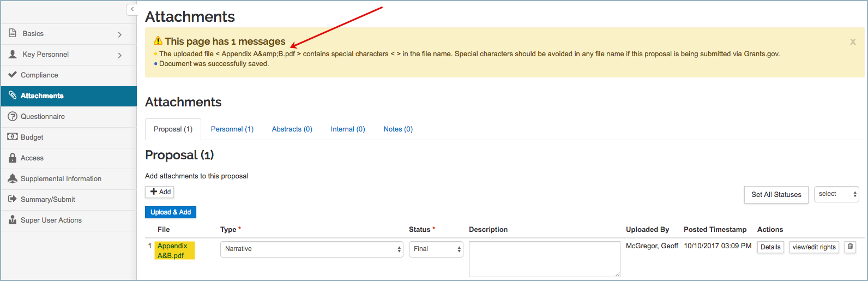Expand the Basics section chevron
Screen dimensions: 868x281
tap(120, 34)
